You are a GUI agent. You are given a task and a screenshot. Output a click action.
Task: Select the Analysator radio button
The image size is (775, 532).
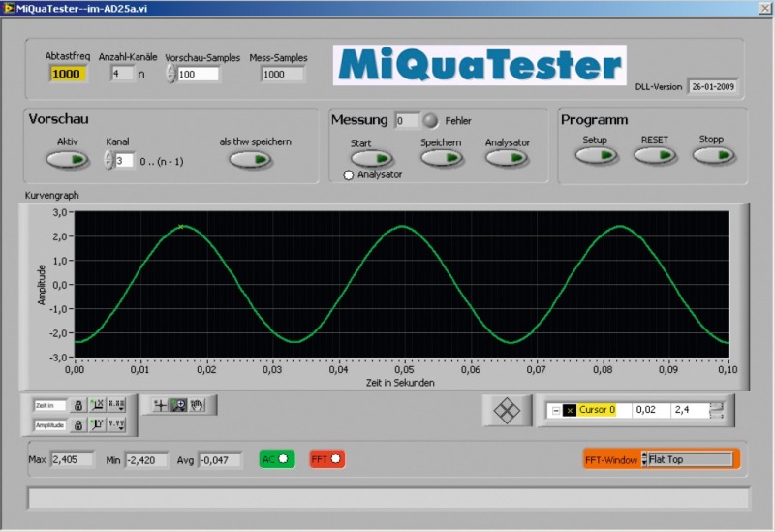tap(349, 174)
